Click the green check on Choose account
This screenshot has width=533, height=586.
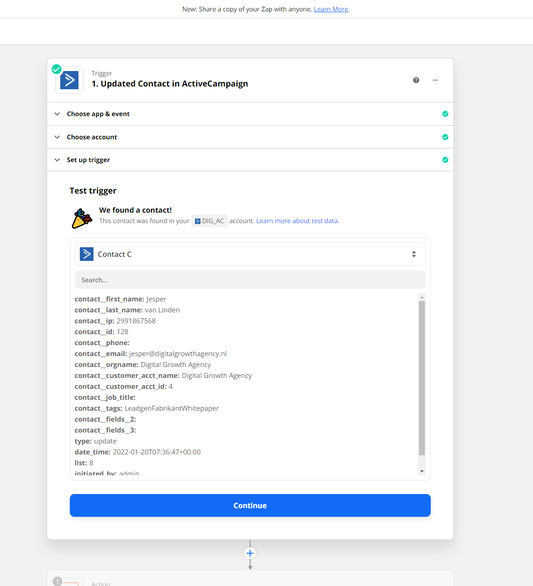click(x=445, y=137)
